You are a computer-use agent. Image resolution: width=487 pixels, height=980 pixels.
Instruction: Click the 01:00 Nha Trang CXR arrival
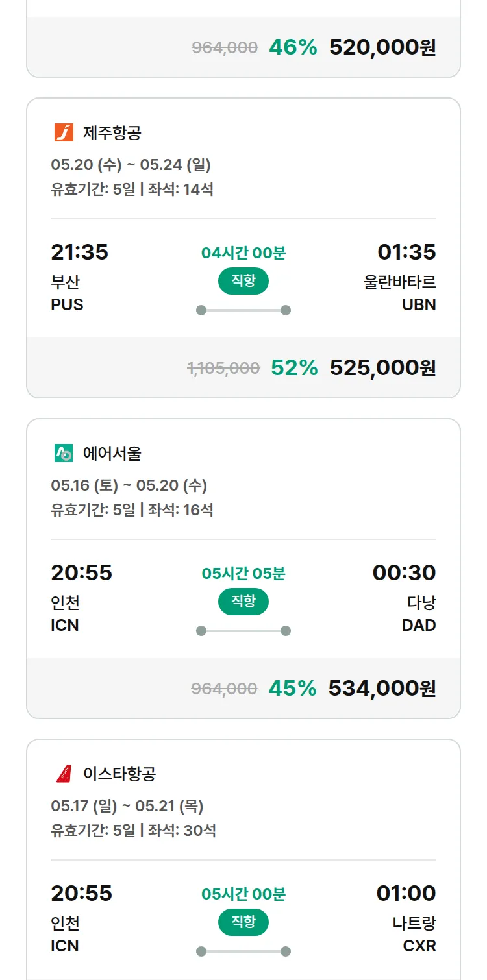pos(406,893)
